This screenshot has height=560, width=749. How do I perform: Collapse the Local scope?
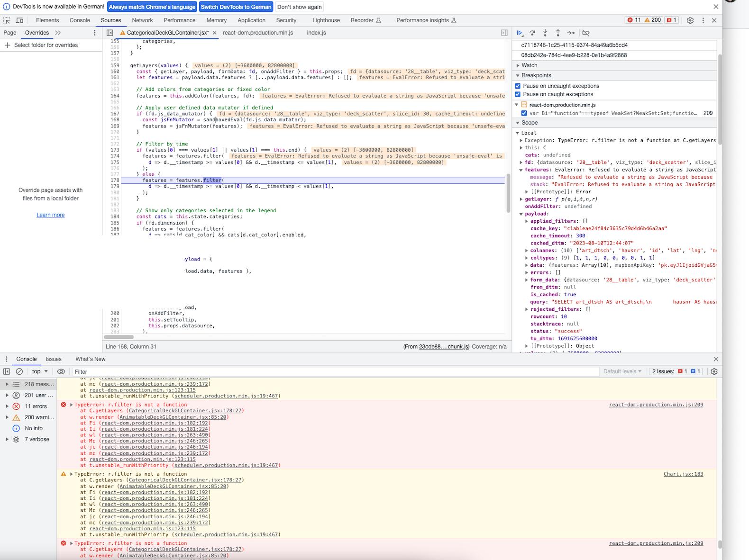(518, 133)
